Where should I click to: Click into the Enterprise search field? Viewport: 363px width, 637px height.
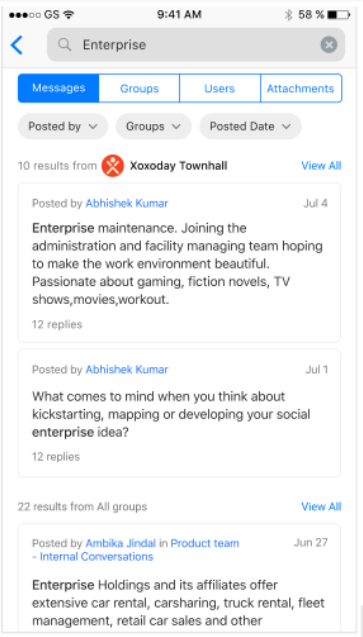196,45
